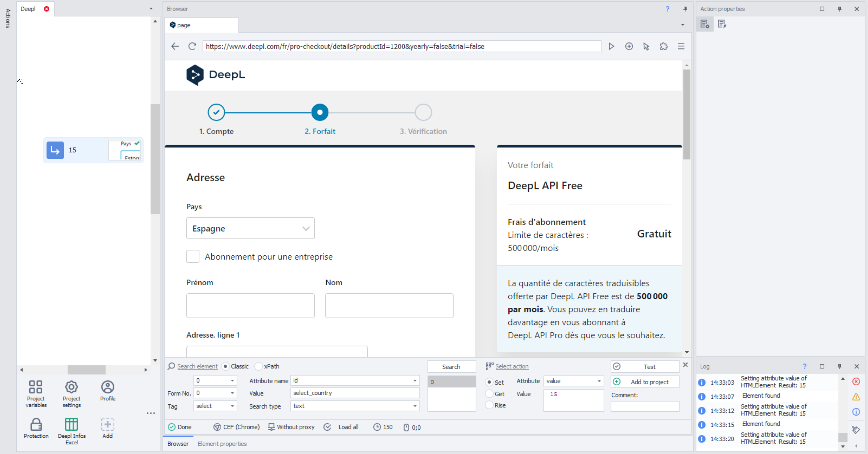The image size is (868, 454).
Task: Select the blue action block icon numbered 15
Action: pos(55,150)
